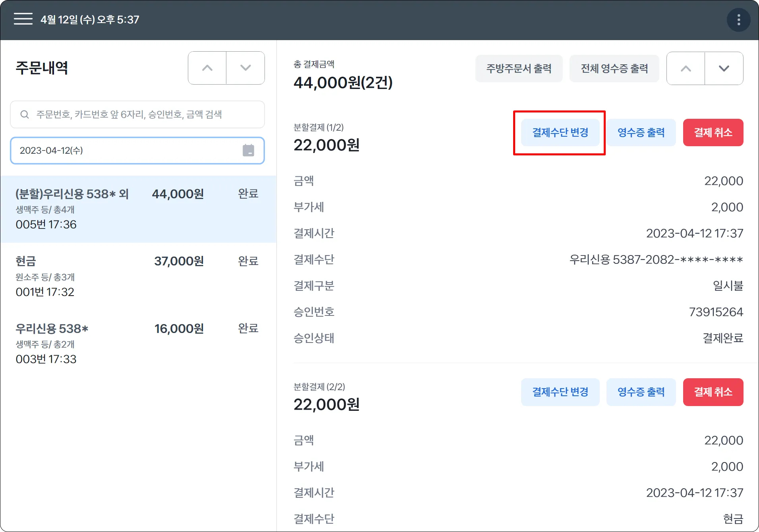The width and height of the screenshot is (759, 532).
Task: Go to next order in order list
Action: (x=245, y=68)
